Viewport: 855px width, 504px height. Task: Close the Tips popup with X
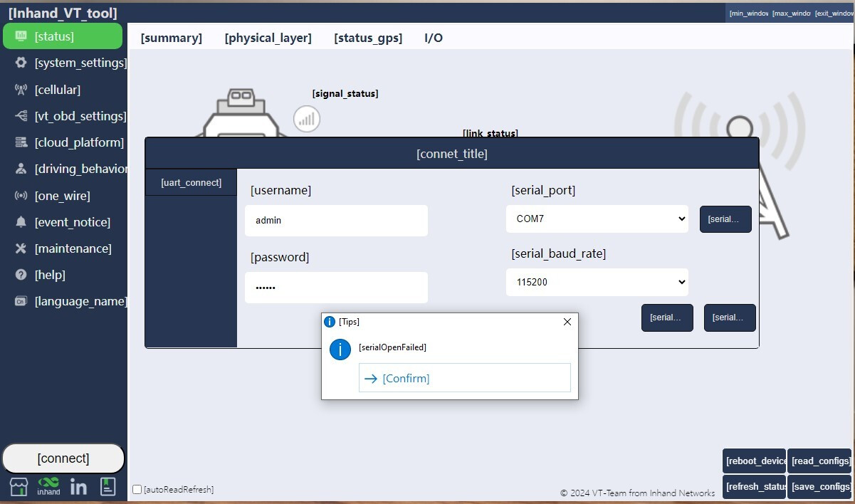(x=567, y=322)
